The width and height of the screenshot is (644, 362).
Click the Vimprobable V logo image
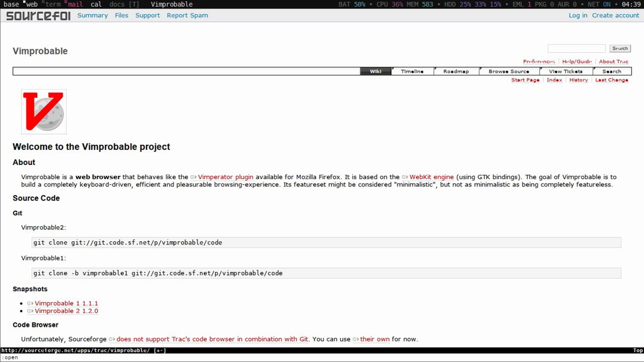pyautogui.click(x=44, y=112)
